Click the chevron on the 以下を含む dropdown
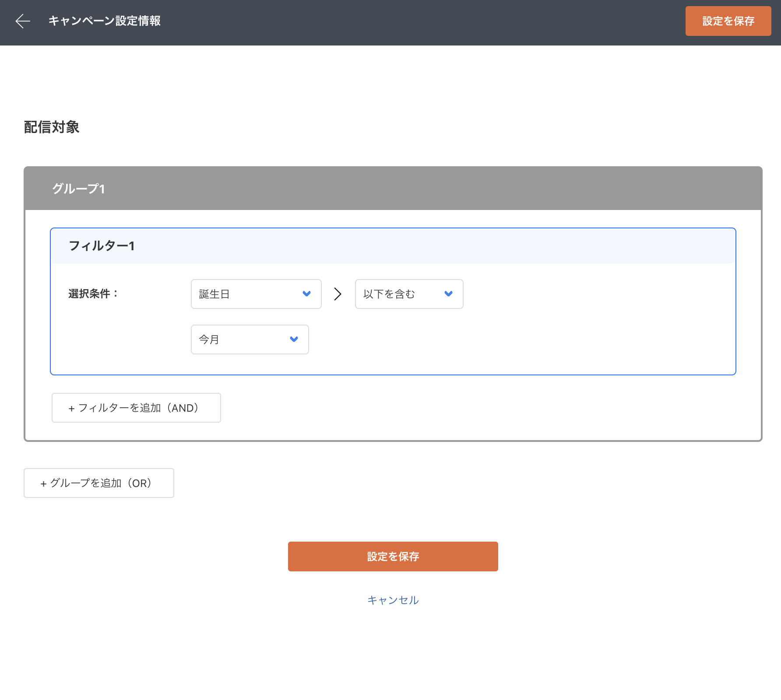The image size is (781, 700). [x=448, y=294]
